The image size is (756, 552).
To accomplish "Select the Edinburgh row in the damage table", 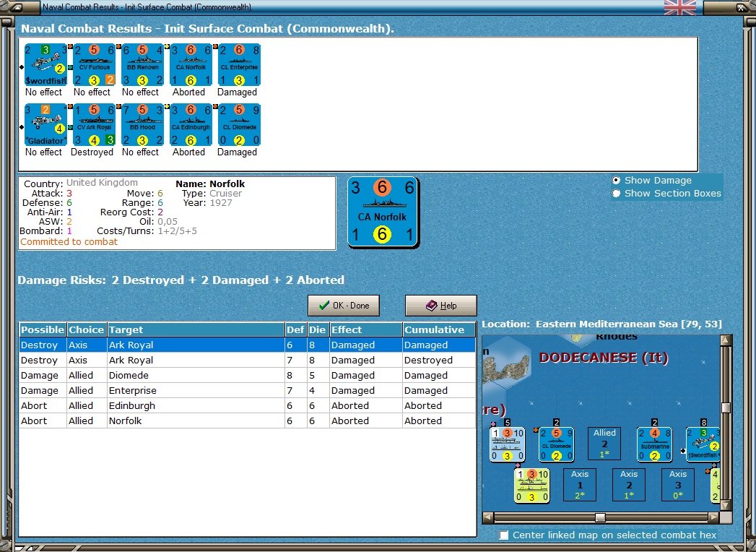I will point(248,406).
